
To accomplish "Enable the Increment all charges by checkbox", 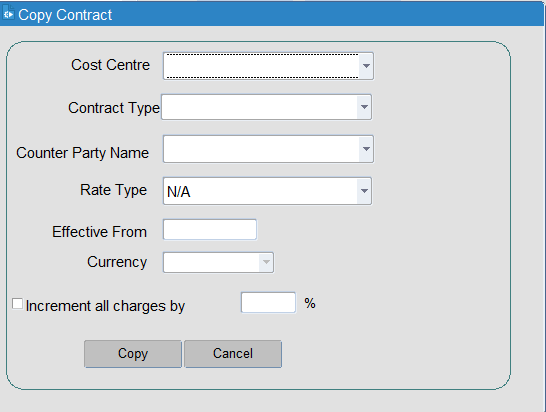I will (17, 304).
